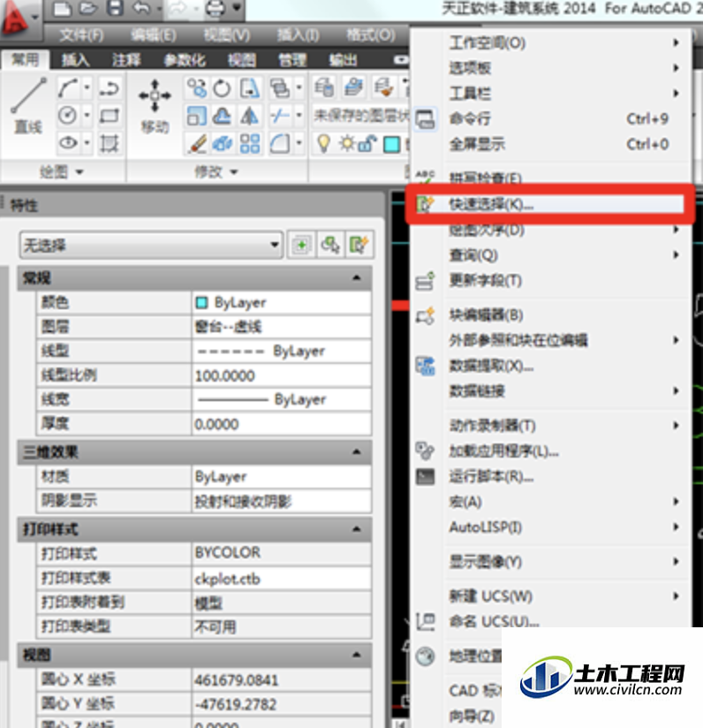The width and height of the screenshot is (703, 728).
Task: Open the 文件(F) menu
Action: pyautogui.click(x=81, y=34)
